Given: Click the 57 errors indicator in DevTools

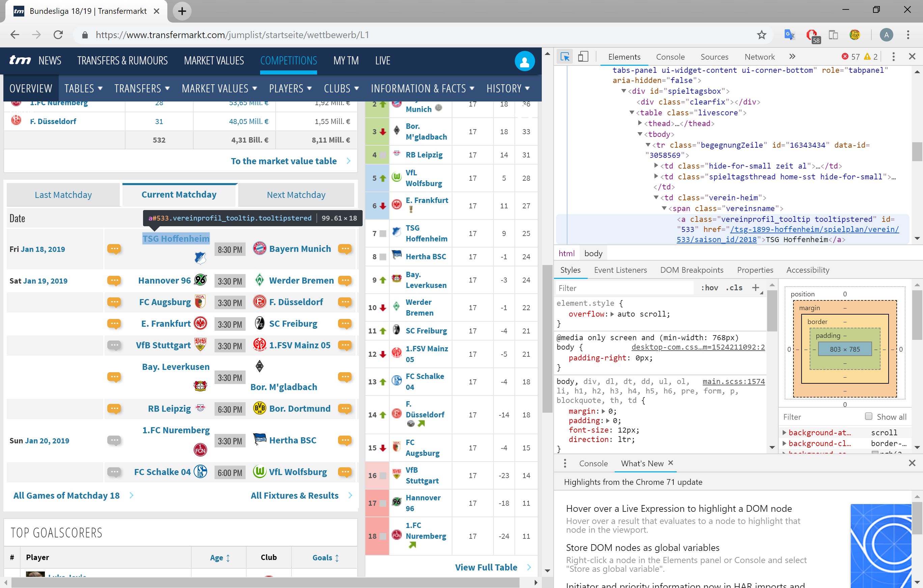Looking at the screenshot, I should tap(850, 56).
